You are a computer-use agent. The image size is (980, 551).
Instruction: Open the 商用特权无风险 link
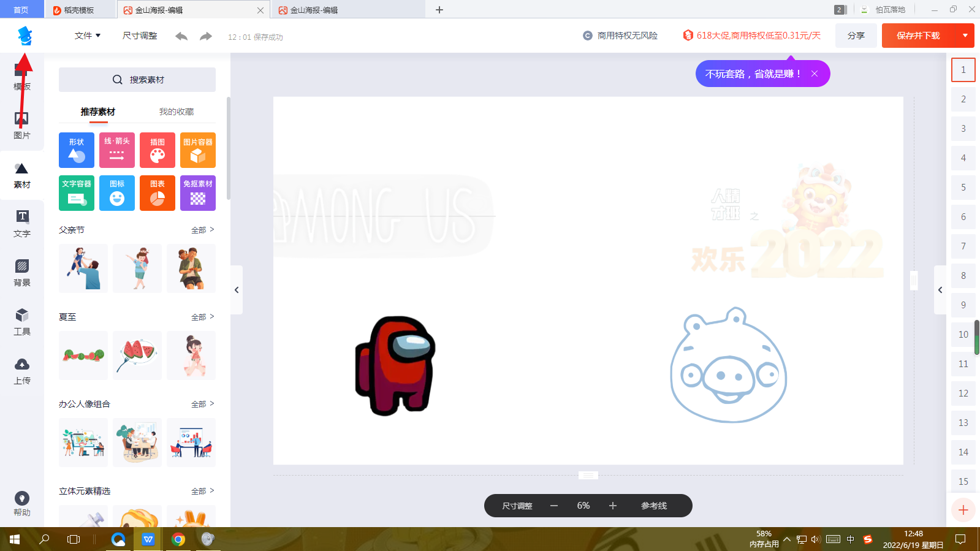pos(620,36)
